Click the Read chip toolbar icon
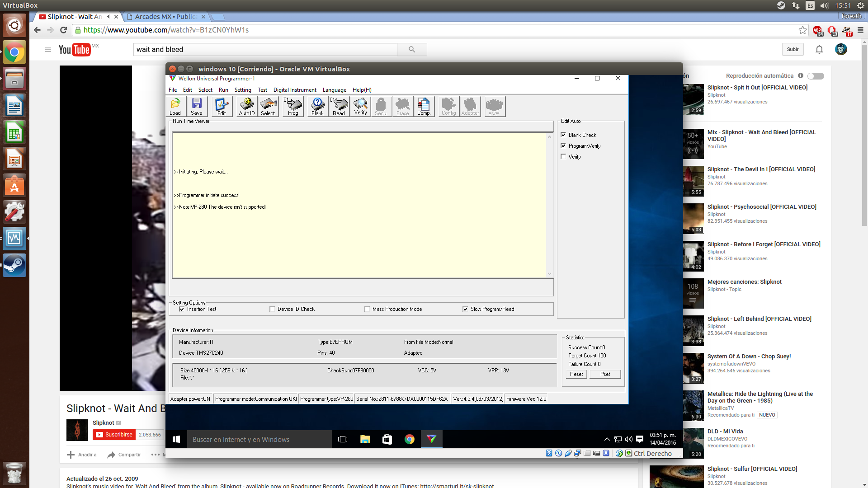Screen dimensions: 868x488 point(339,107)
